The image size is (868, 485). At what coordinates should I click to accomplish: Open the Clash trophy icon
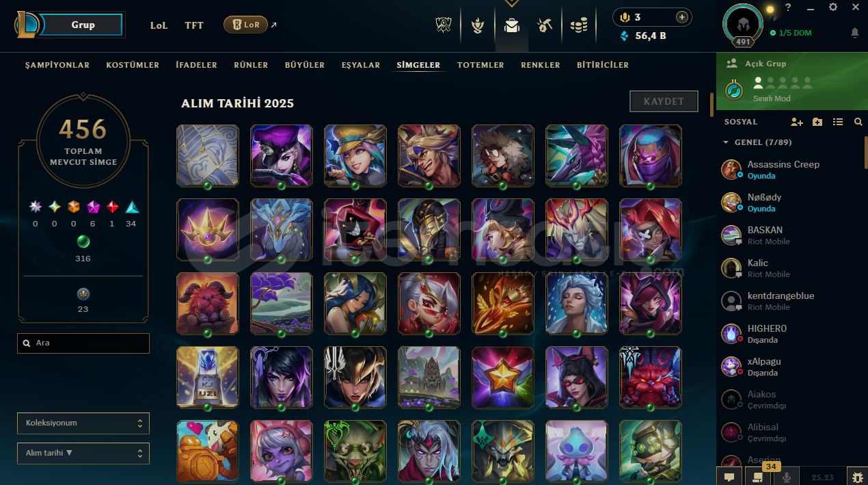478,26
